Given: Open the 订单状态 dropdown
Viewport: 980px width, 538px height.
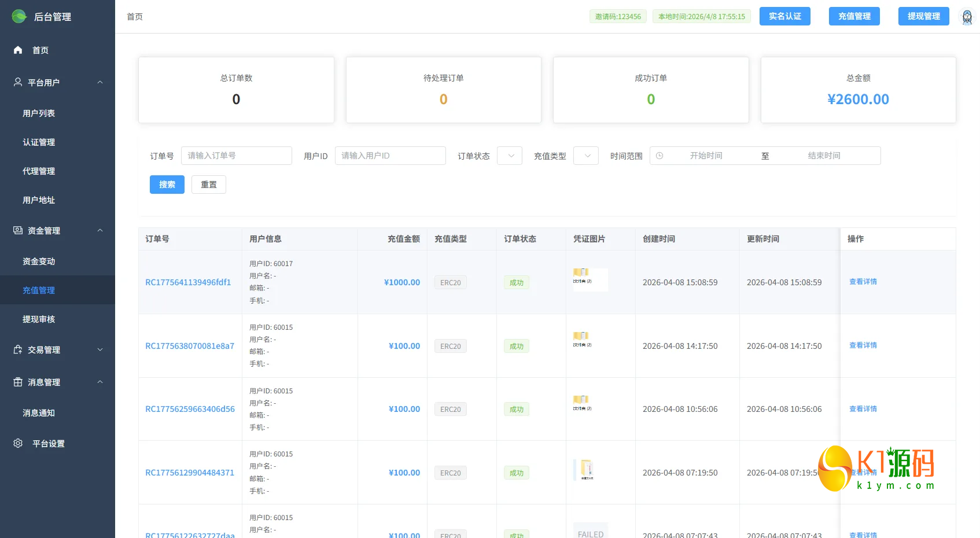Looking at the screenshot, I should [x=510, y=156].
